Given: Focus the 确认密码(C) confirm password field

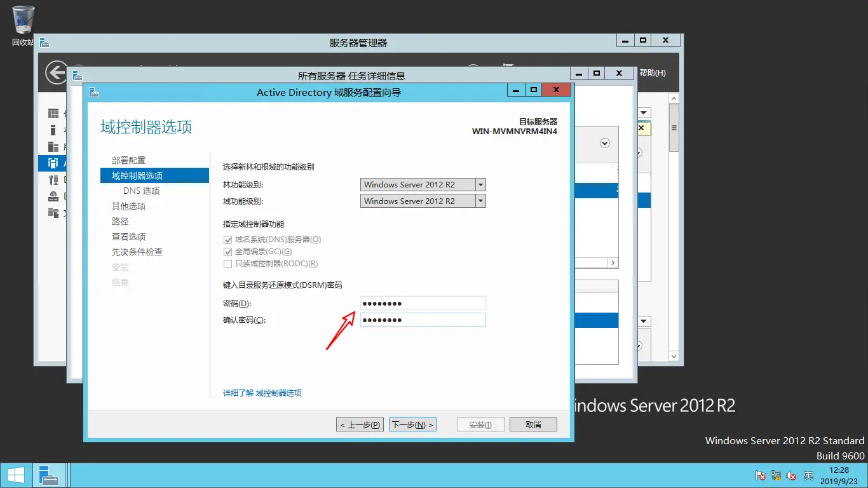Looking at the screenshot, I should point(423,320).
